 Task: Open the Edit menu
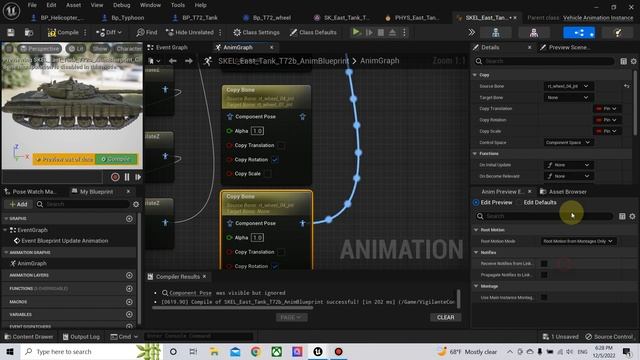pos(51,5)
